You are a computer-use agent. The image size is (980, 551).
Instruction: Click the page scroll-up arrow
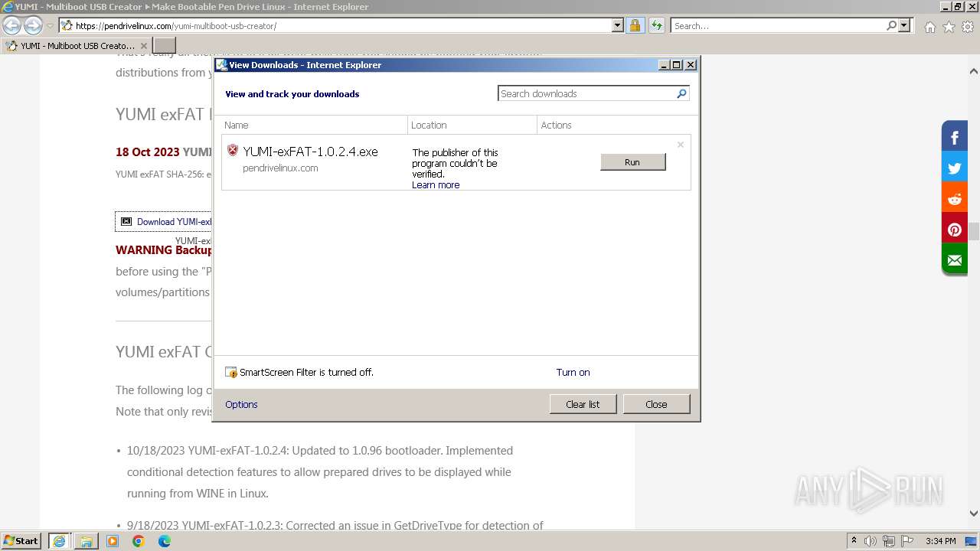click(973, 71)
